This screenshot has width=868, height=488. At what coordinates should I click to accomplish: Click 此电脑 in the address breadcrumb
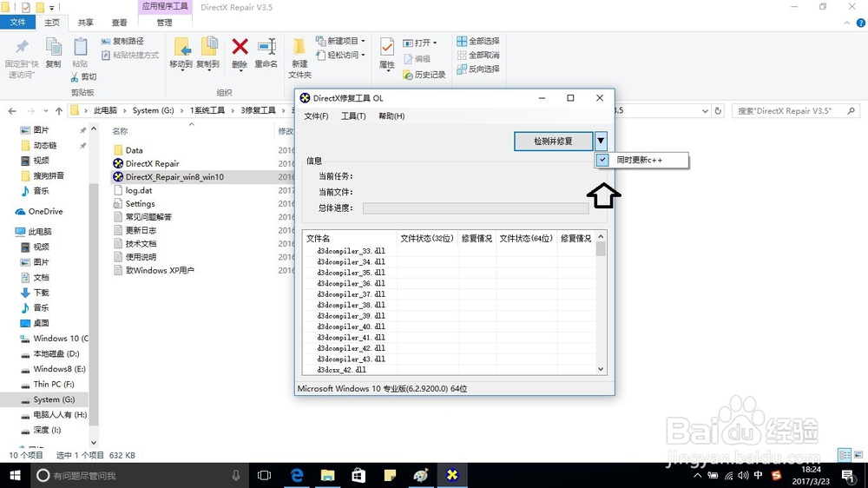[x=105, y=110]
